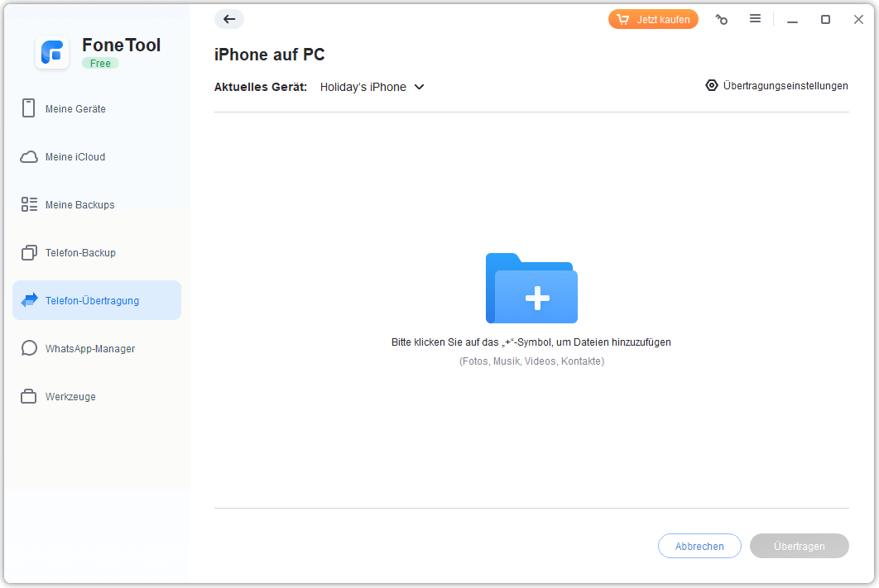879x588 pixels.
Task: Click the Übertragen button
Action: point(799,546)
